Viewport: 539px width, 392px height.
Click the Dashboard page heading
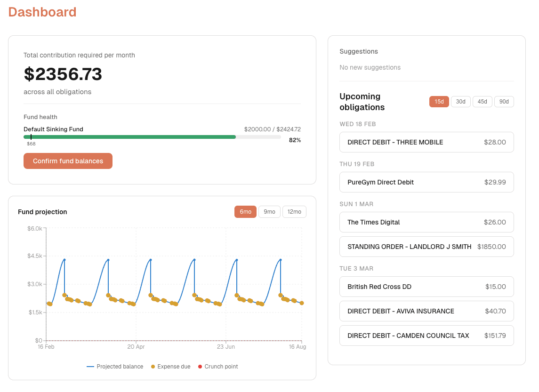pos(42,12)
